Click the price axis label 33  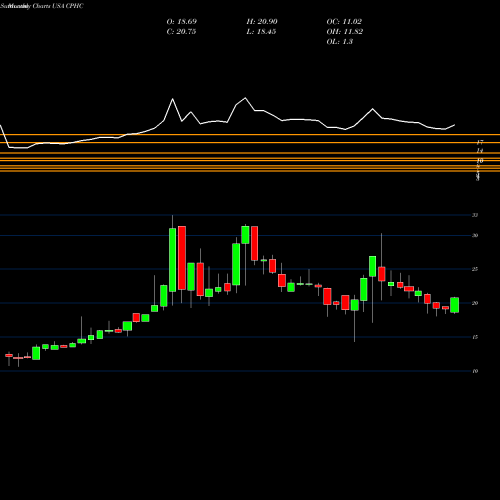point(475,215)
